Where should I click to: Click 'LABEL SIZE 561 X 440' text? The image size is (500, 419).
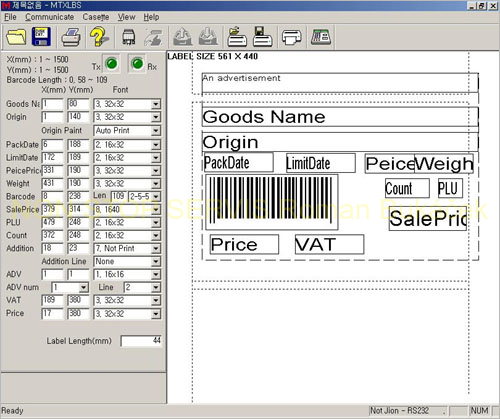[x=213, y=56]
